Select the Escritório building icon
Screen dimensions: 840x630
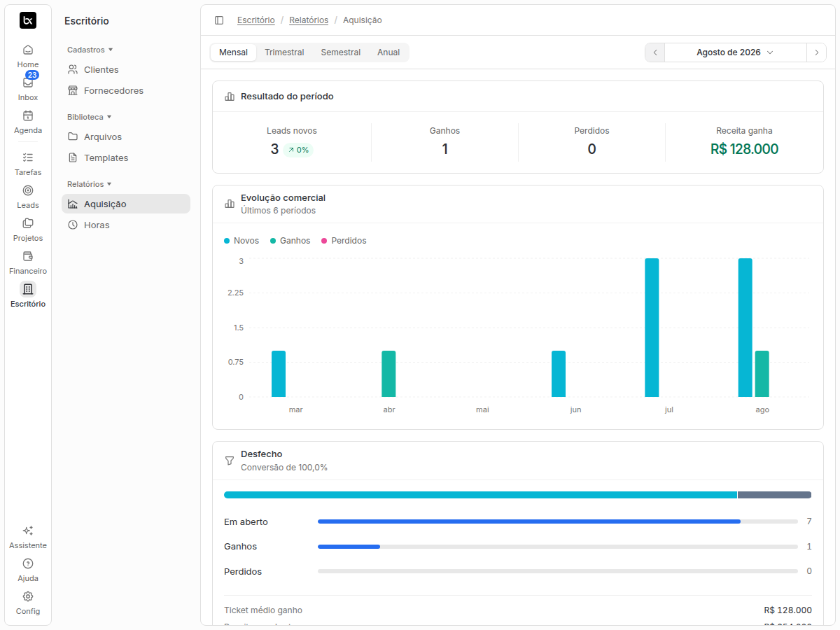(x=28, y=289)
